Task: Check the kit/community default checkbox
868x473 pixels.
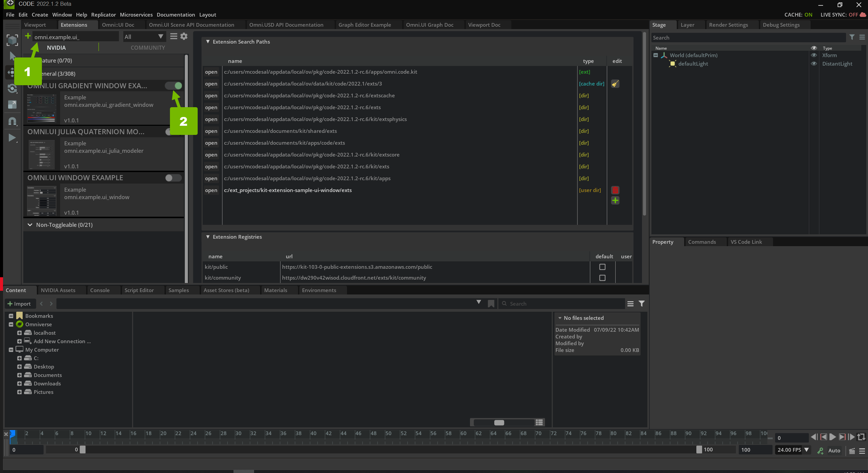Action: pyautogui.click(x=602, y=278)
